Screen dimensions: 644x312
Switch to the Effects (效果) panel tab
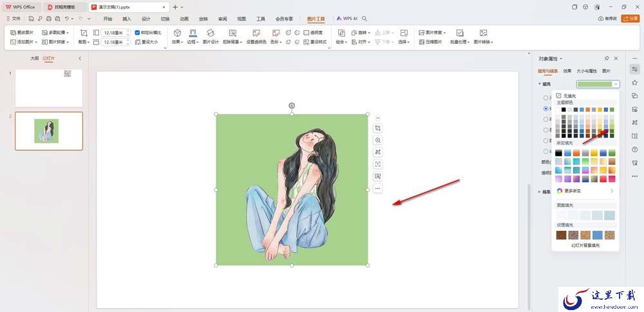click(x=567, y=71)
